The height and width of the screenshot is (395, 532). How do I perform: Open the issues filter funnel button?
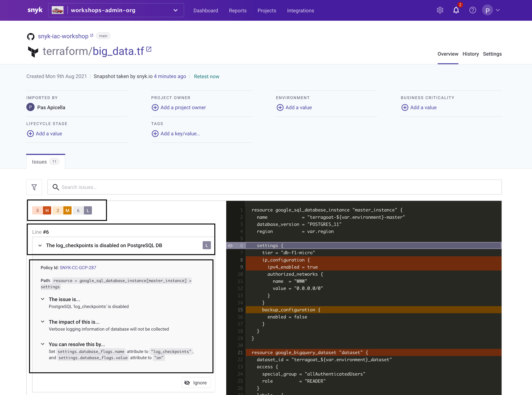34,187
